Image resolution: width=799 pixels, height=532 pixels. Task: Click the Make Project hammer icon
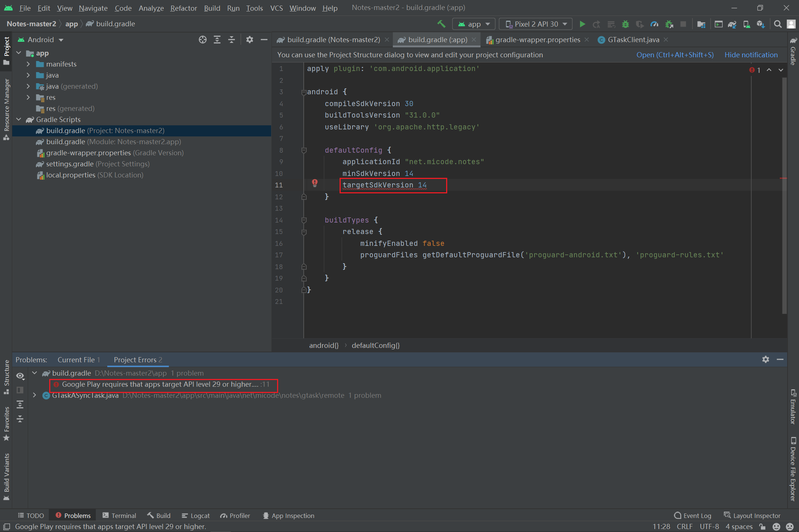[441, 24]
